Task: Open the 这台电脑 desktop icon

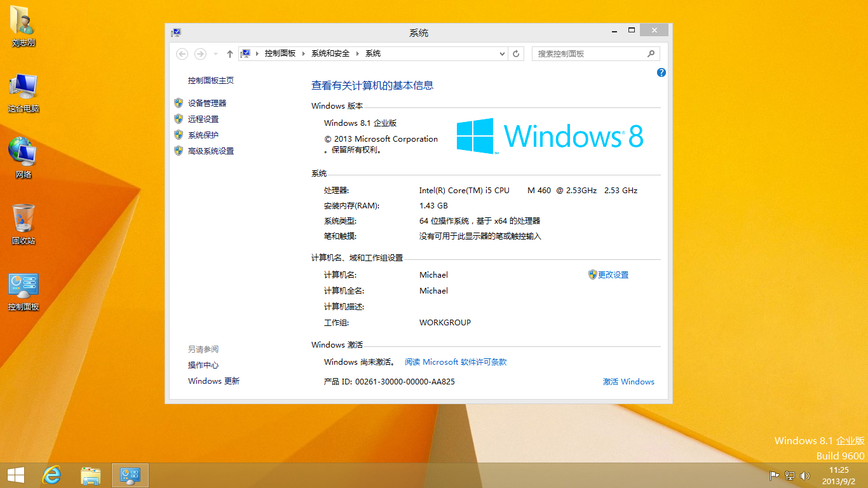Action: point(24,93)
